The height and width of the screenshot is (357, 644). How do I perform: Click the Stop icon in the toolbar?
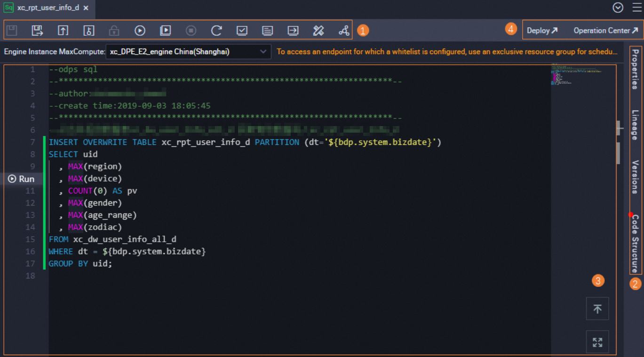191,31
